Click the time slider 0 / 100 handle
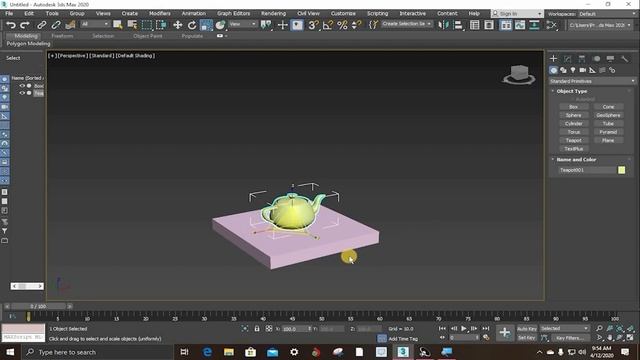 38,306
